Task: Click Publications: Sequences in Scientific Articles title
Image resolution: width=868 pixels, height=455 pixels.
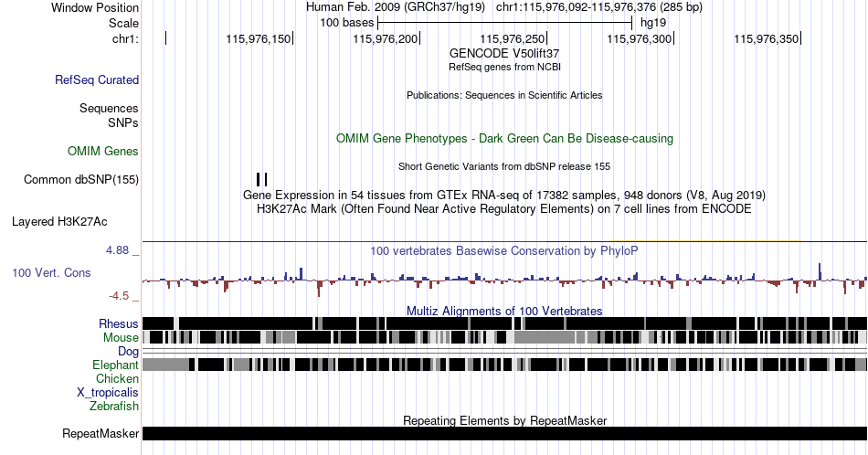Action: coord(504,95)
